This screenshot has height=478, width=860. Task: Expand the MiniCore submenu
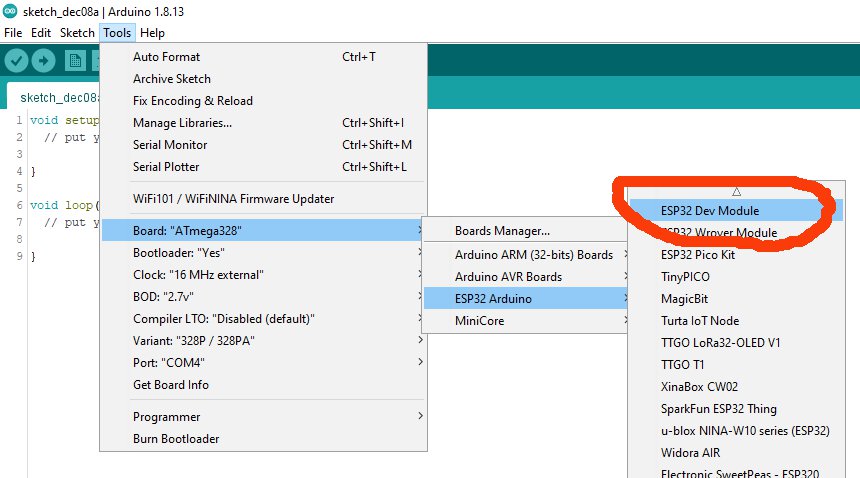coord(525,320)
